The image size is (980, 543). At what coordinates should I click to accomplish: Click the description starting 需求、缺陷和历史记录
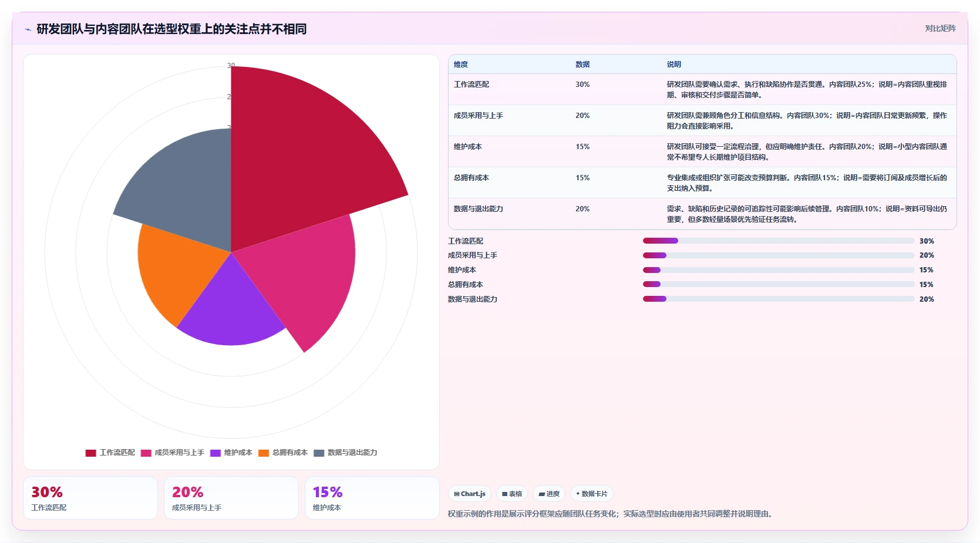pyautogui.click(x=807, y=214)
